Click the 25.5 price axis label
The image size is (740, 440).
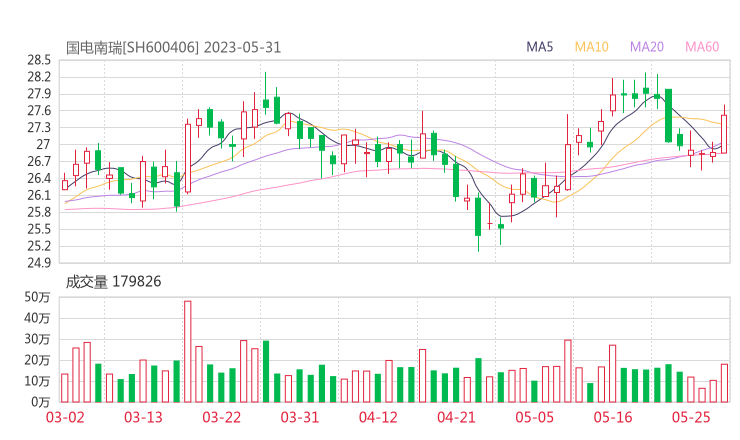point(39,229)
